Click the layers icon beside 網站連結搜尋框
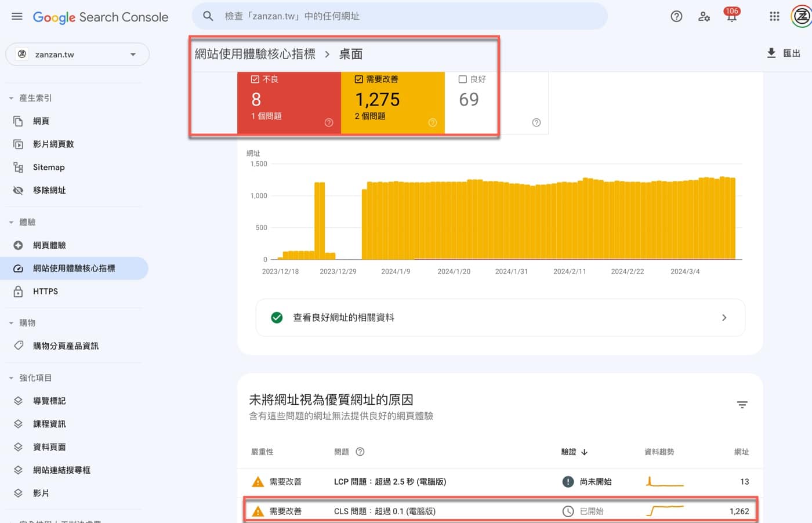This screenshot has height=523, width=812. coord(18,470)
